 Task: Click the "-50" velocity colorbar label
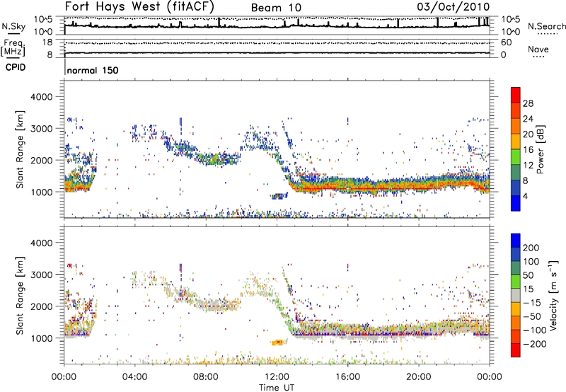point(532,316)
